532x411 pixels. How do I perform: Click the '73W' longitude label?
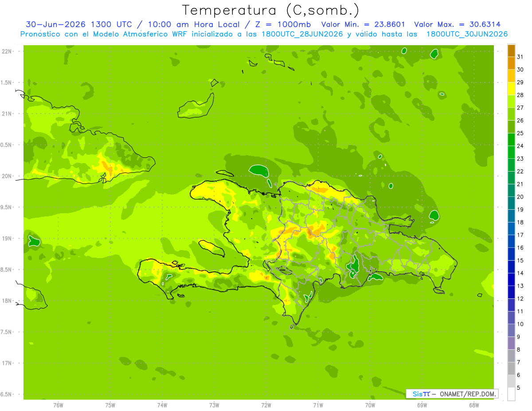coord(214,405)
